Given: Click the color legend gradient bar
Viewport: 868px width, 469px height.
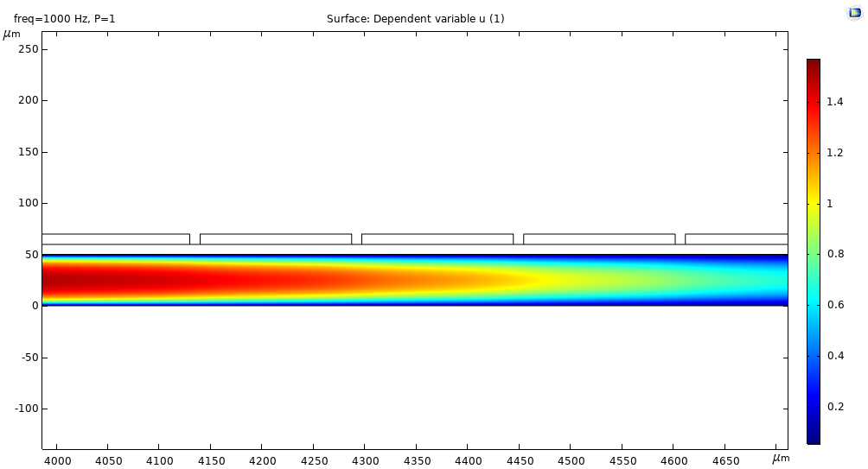Looking at the screenshot, I should click(813, 250).
